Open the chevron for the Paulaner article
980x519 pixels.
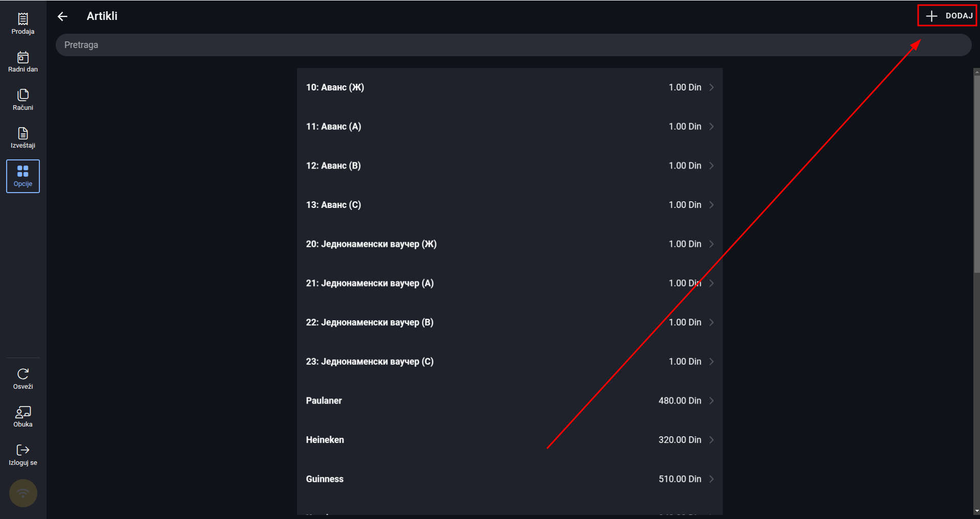[711, 400]
